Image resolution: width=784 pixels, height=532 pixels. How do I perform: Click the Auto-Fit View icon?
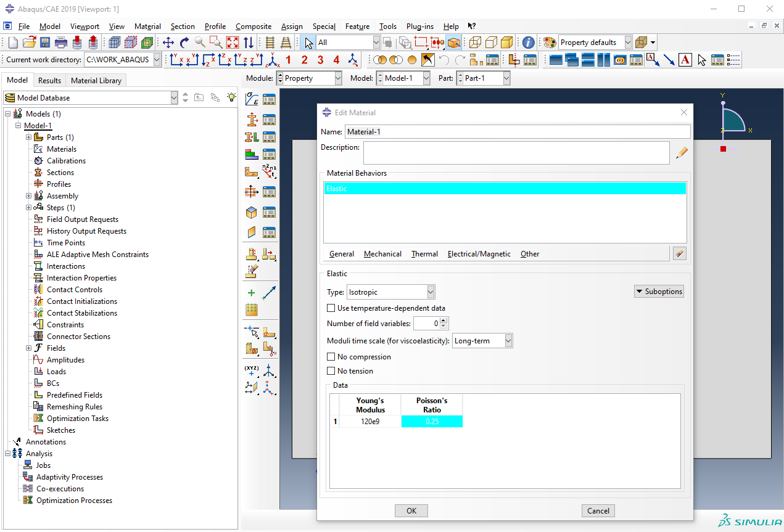point(233,43)
